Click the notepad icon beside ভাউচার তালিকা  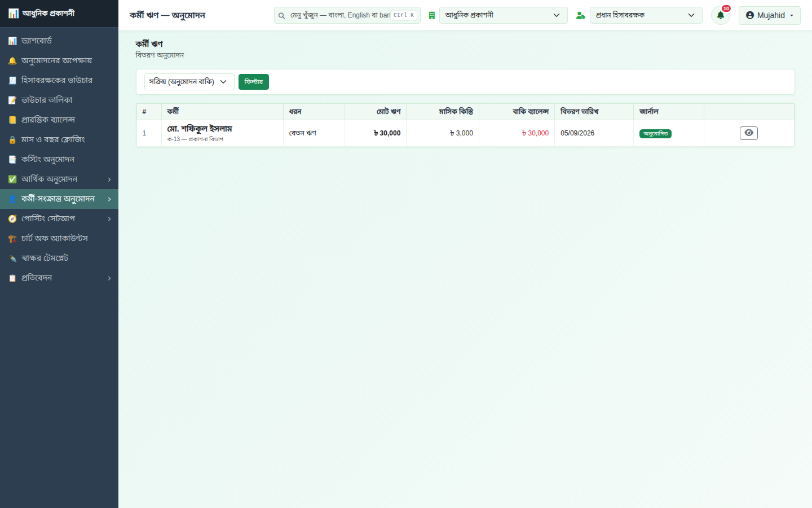click(x=12, y=100)
